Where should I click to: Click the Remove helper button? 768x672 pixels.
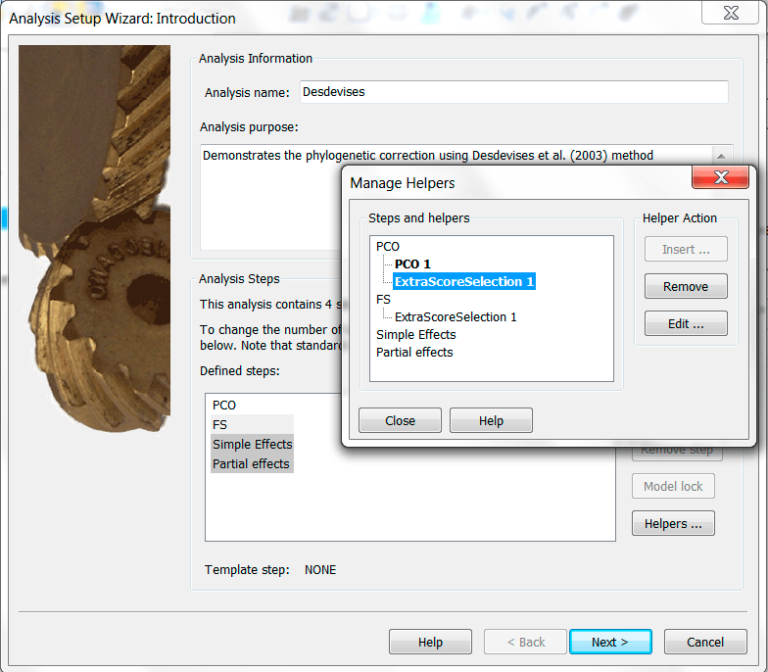[685, 286]
